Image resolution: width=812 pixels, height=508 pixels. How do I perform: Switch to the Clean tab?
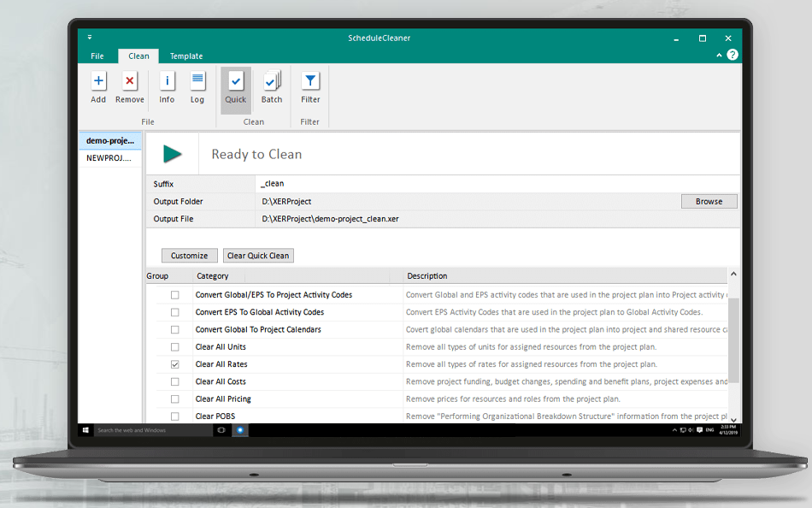138,56
